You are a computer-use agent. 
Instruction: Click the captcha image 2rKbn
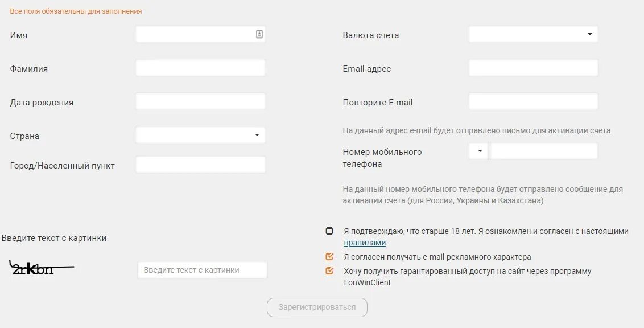[42, 268]
